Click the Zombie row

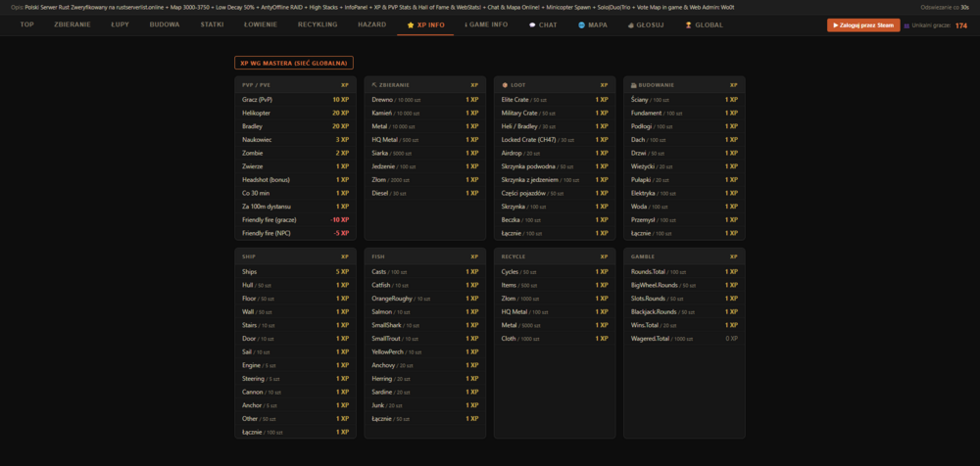tap(295, 153)
